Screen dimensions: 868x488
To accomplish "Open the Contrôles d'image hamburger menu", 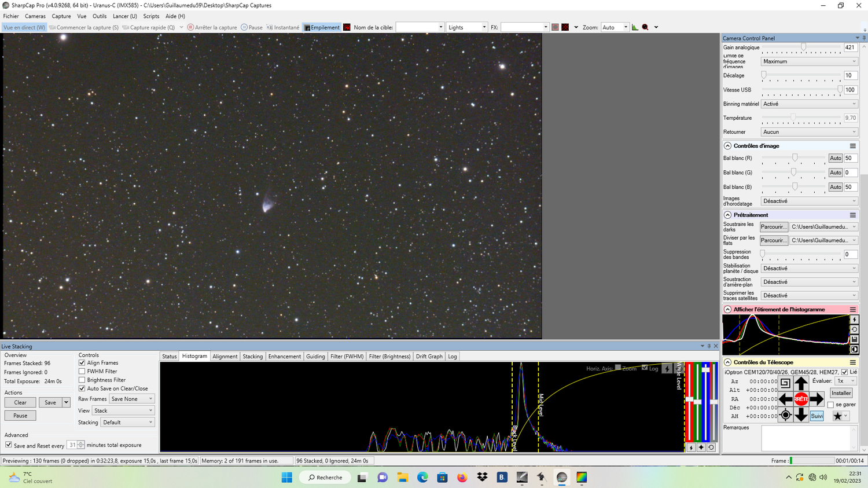I will coord(852,146).
